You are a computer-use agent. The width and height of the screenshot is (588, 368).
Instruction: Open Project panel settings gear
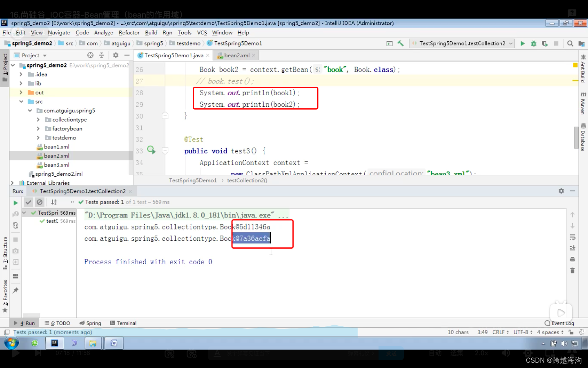tap(116, 55)
